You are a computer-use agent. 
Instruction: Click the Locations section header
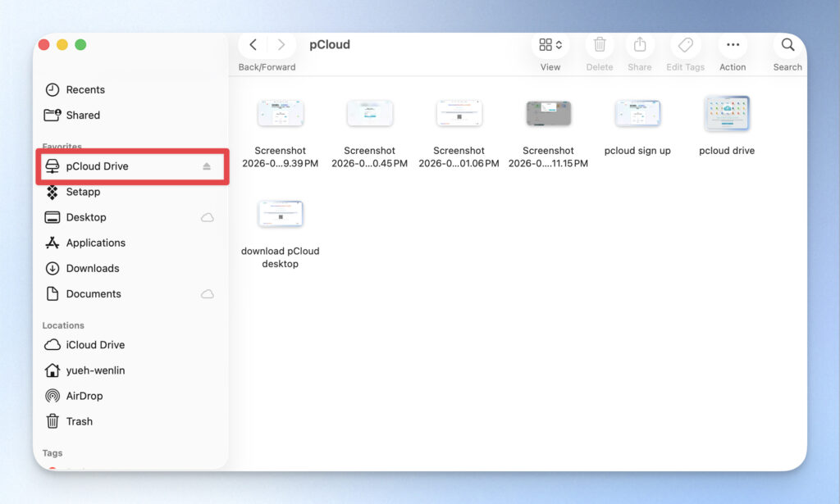pyautogui.click(x=63, y=325)
